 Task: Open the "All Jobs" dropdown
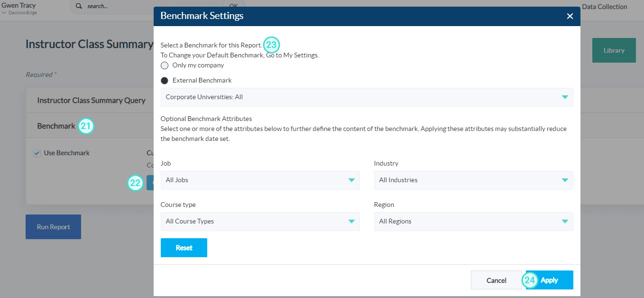351,180
